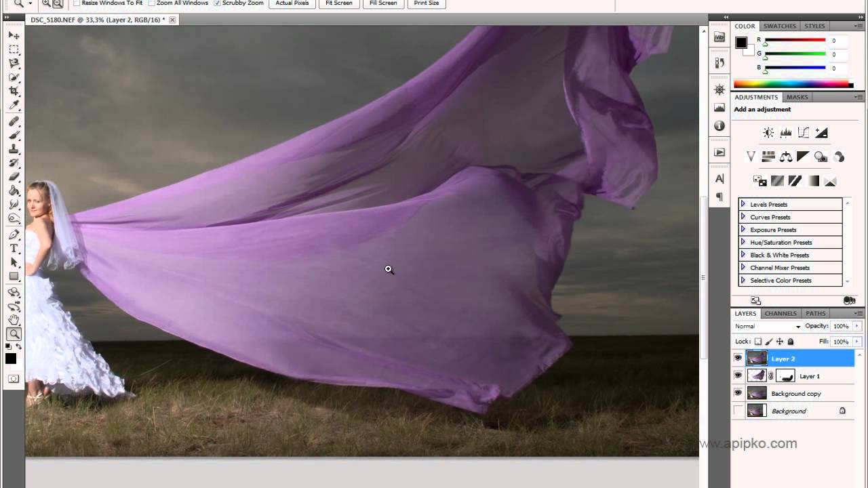
Task: Click the Fit Screen button
Action: [x=339, y=3]
